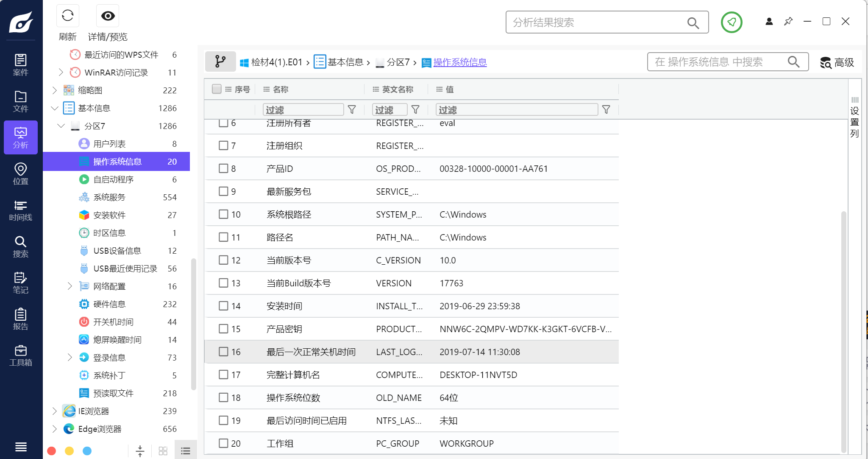
Task: Click the hamburger menu at sidebar bottom
Action: point(21,447)
